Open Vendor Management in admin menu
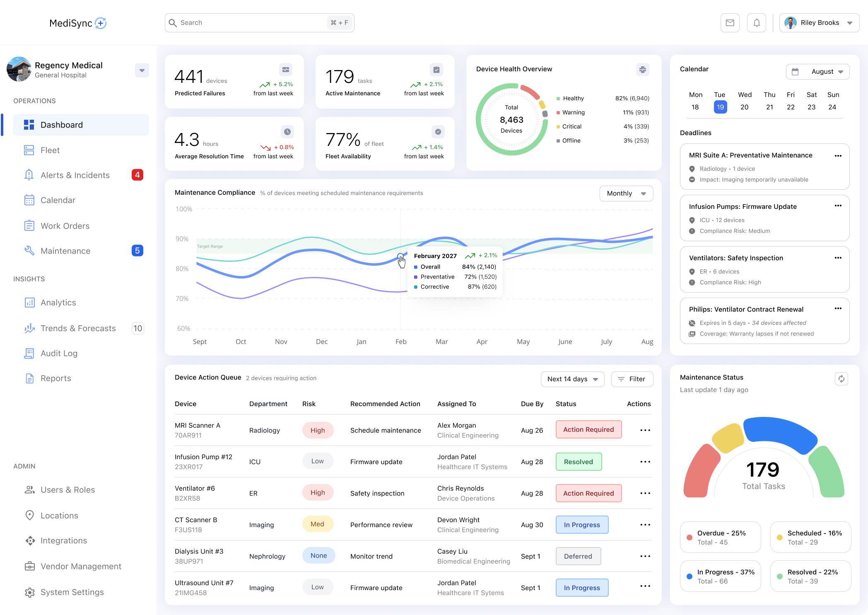 (81, 567)
